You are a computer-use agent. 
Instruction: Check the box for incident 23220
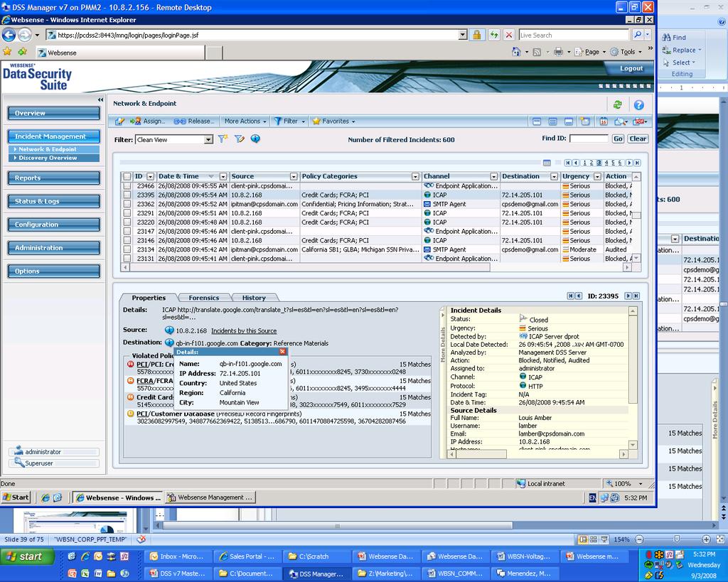[127, 222]
